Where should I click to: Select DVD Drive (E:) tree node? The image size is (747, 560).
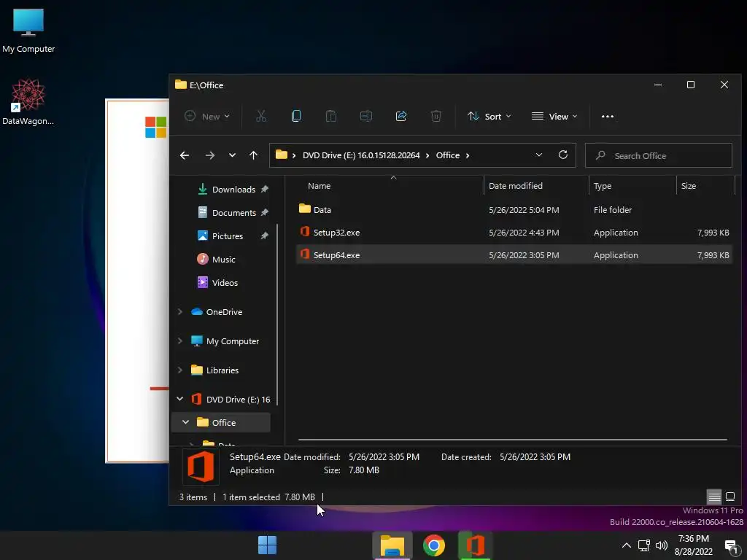point(238,399)
